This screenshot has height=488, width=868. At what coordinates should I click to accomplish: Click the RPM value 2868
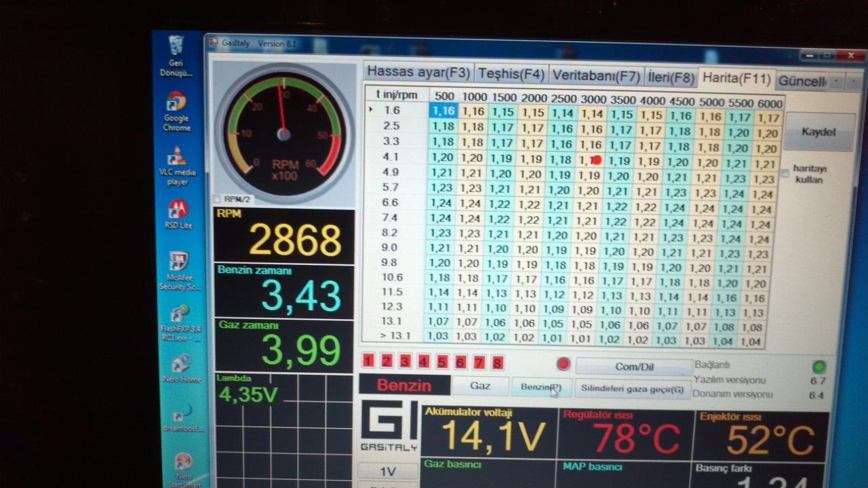point(295,240)
